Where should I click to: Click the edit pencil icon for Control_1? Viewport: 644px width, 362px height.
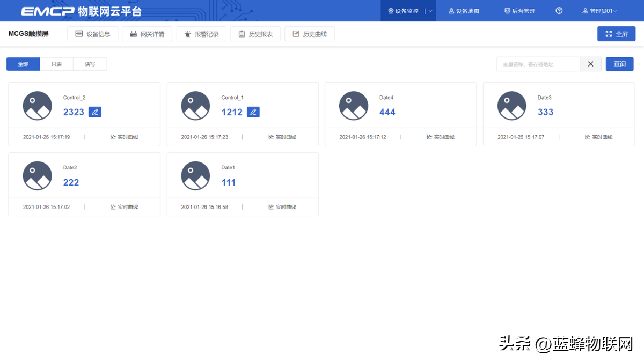(253, 112)
